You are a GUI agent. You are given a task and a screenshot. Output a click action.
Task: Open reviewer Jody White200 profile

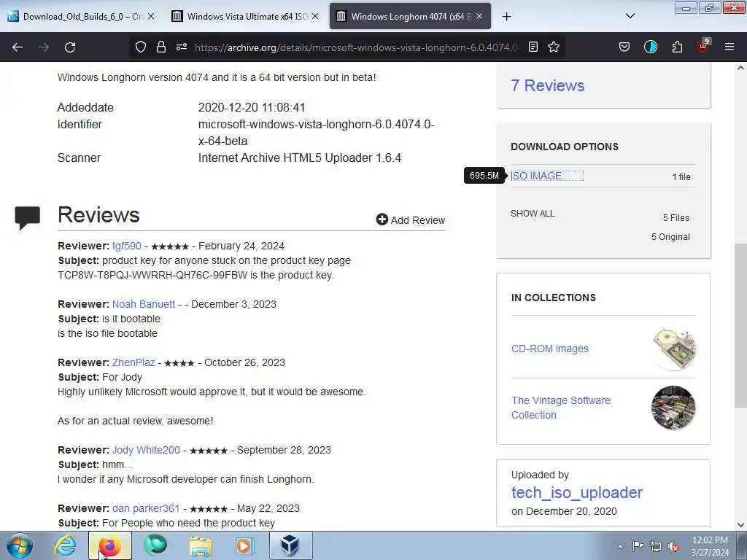click(146, 450)
